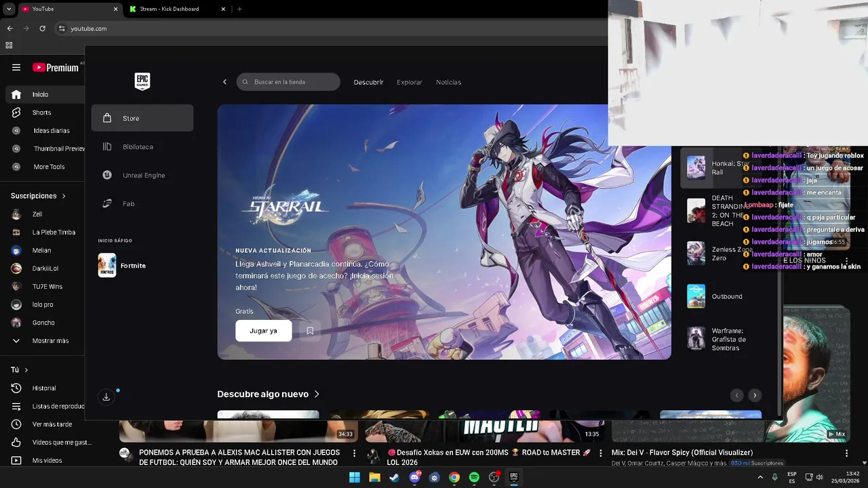
Task: Open OBS from the Windows taskbar
Action: point(494,477)
